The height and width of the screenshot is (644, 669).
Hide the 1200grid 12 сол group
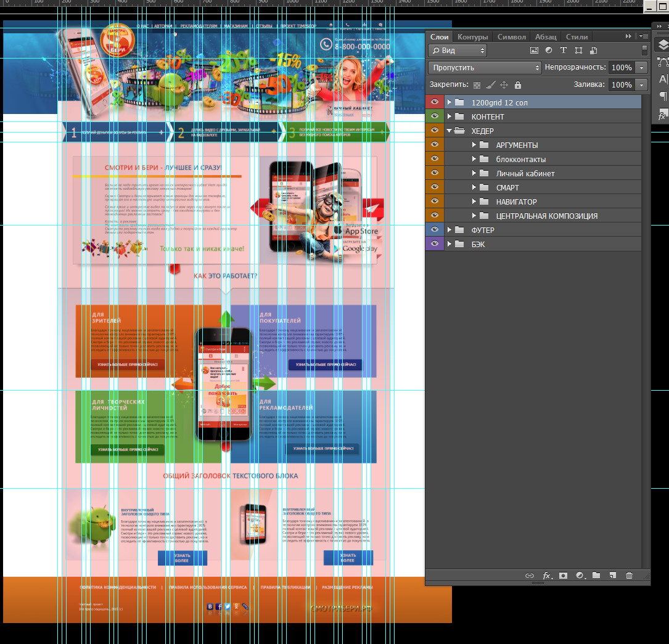pos(435,102)
